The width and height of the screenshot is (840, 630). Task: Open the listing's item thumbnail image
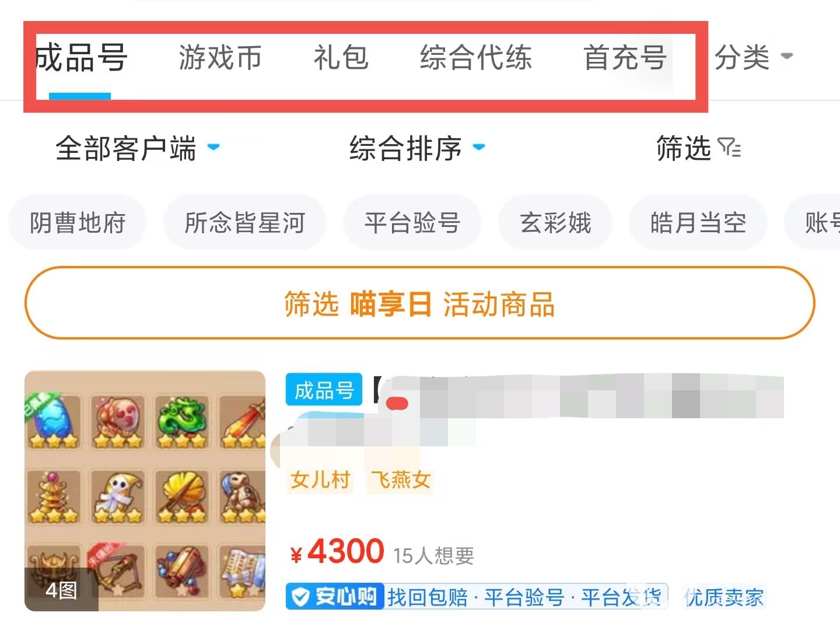tap(145, 491)
